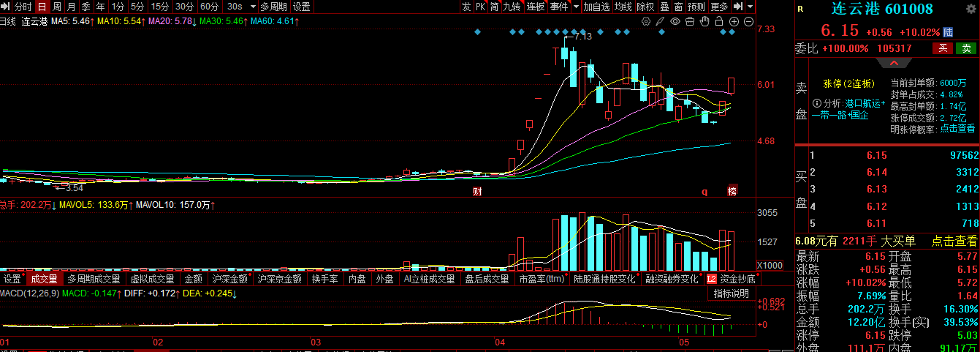
Task: Select 资金抄底 L2 indicator tab
Action: click(734, 279)
